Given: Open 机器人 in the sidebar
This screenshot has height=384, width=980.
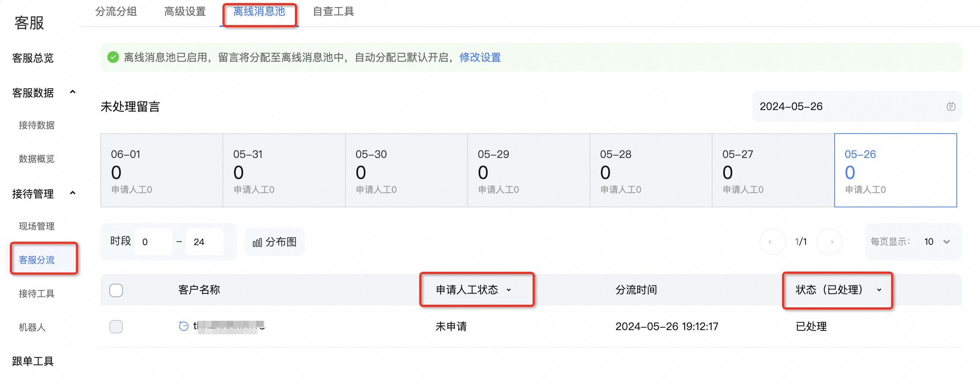Looking at the screenshot, I should tap(32, 327).
